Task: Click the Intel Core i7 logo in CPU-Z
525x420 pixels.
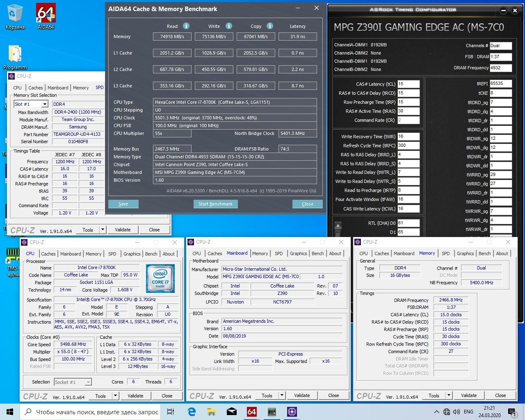Action: pyautogui.click(x=160, y=278)
